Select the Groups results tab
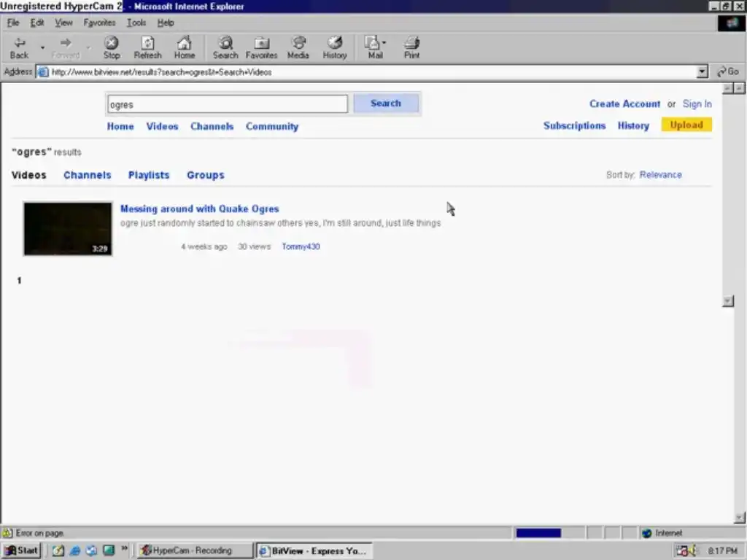Screen dimensions: 747x560 [205, 175]
